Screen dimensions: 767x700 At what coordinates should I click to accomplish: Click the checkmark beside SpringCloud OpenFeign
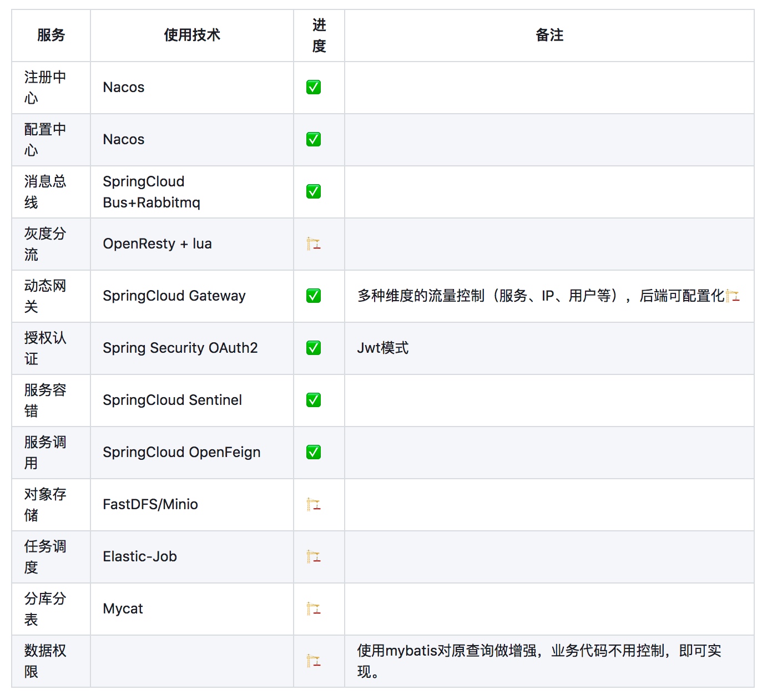coord(314,453)
